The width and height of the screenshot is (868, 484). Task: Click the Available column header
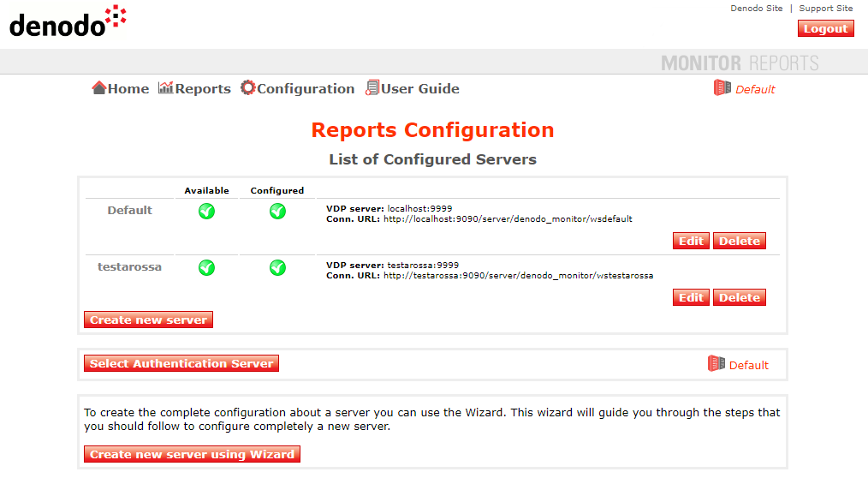pos(206,190)
